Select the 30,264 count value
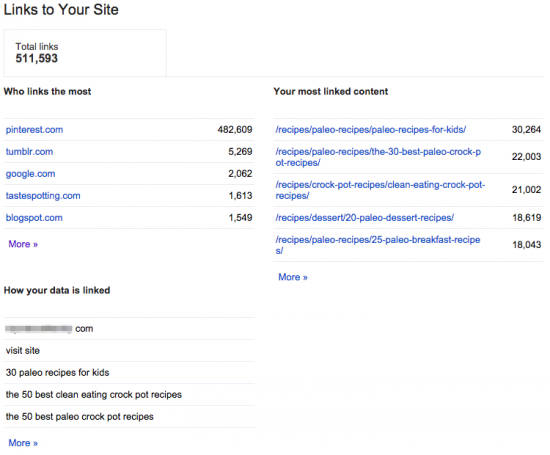Image resolution: width=550 pixels, height=455 pixels. pyautogui.click(x=526, y=130)
